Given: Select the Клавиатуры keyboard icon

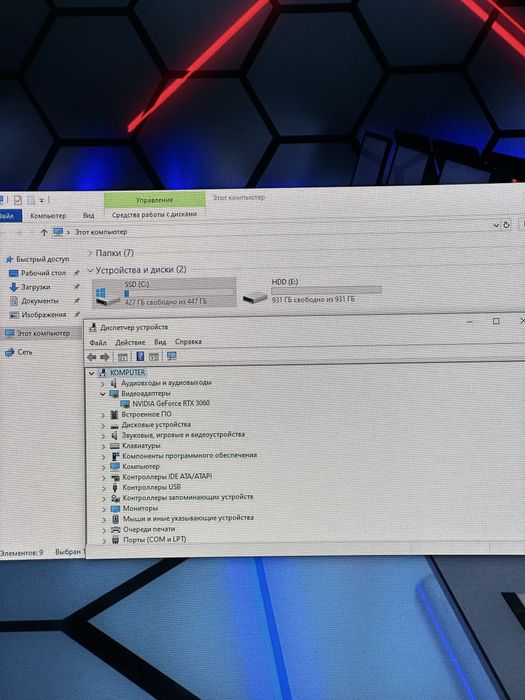Looking at the screenshot, I should [115, 446].
